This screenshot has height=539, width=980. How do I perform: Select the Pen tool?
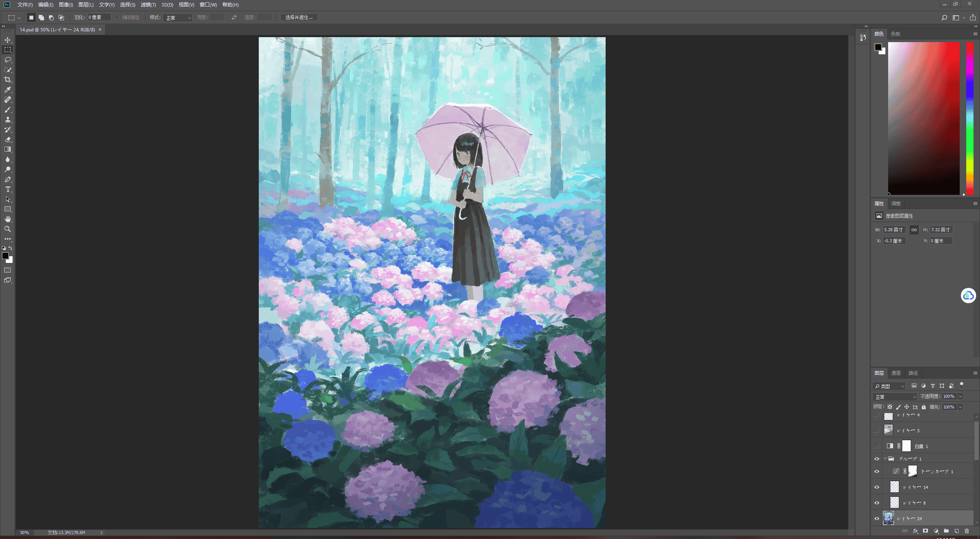coord(8,179)
